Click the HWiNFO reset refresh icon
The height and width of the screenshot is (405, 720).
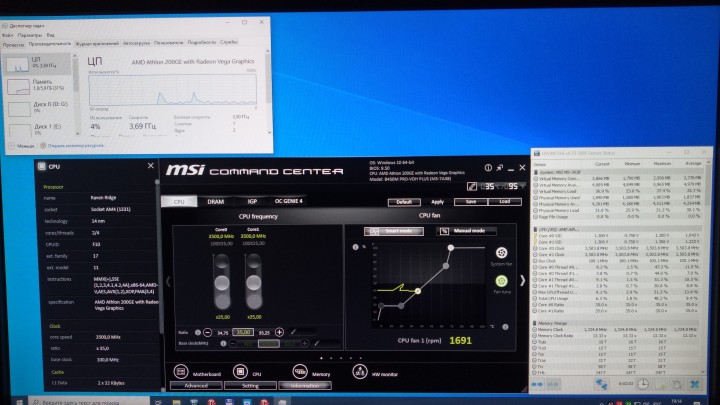[677, 384]
